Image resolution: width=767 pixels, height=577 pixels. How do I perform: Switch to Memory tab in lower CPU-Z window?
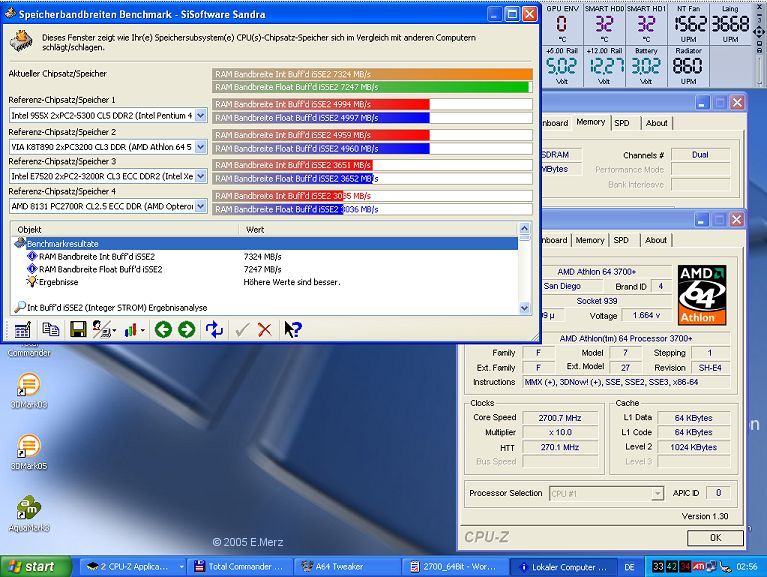tap(589, 240)
